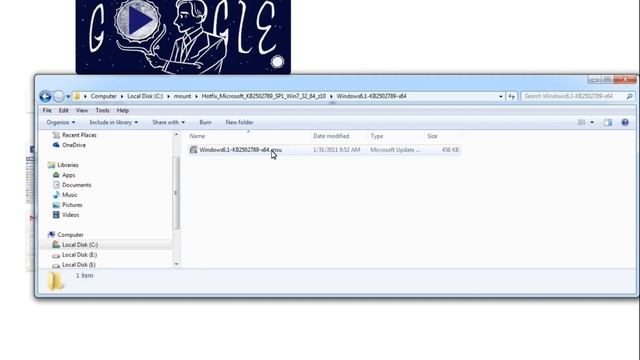Open the Videos library
This screenshot has width=640, height=360.
click(x=71, y=215)
